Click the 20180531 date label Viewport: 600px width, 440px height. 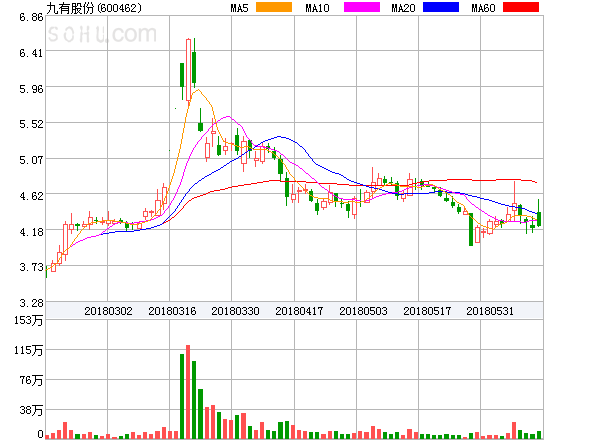pos(490,311)
